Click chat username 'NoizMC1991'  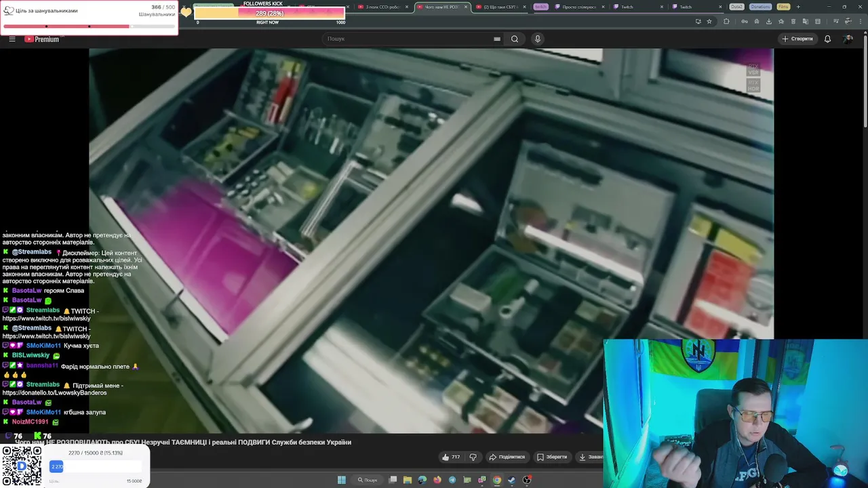pos(30,422)
